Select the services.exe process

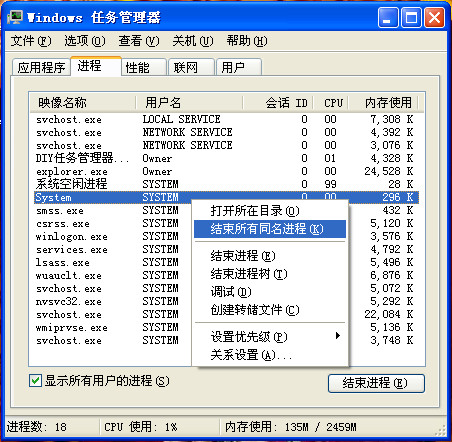click(x=113, y=249)
